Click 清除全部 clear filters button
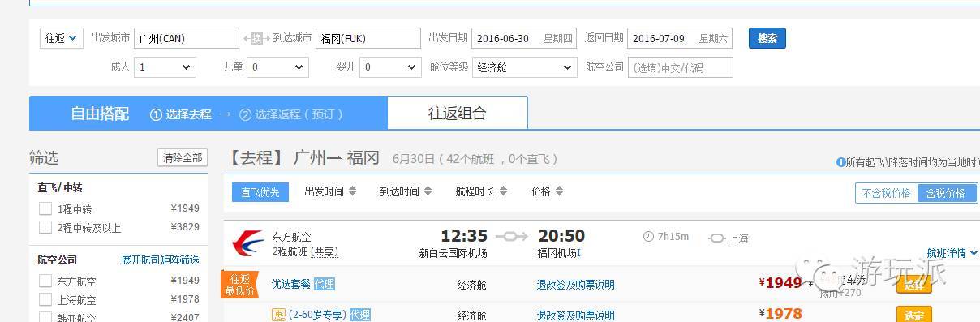 tap(183, 158)
